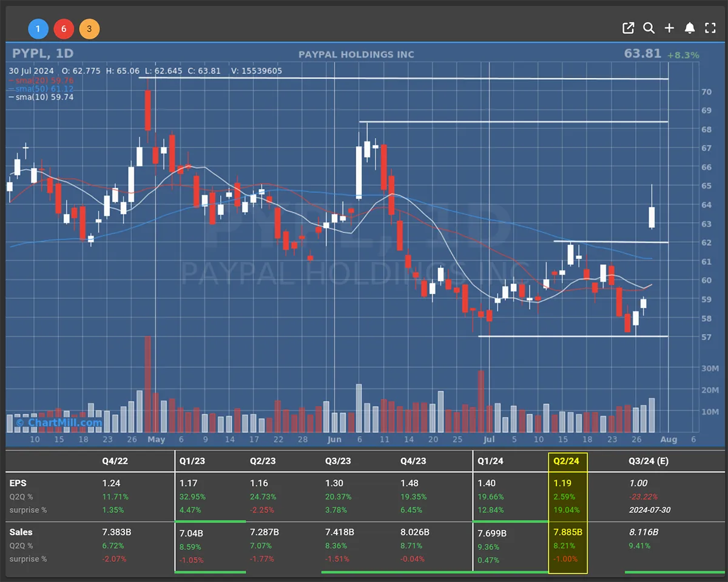Click the search magnifier icon

click(x=649, y=28)
